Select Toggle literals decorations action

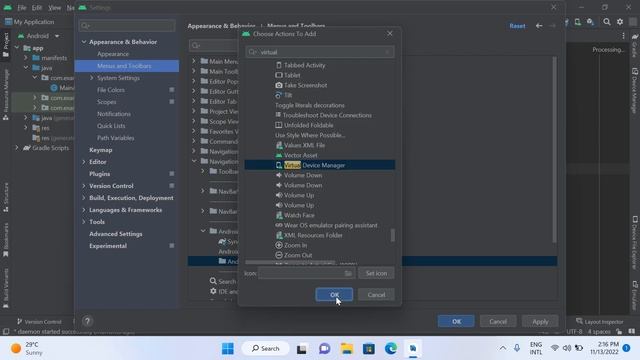tap(310, 105)
